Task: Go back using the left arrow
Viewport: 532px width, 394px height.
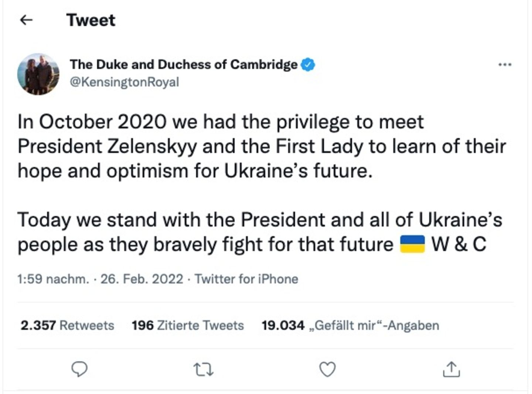Action: (26, 20)
